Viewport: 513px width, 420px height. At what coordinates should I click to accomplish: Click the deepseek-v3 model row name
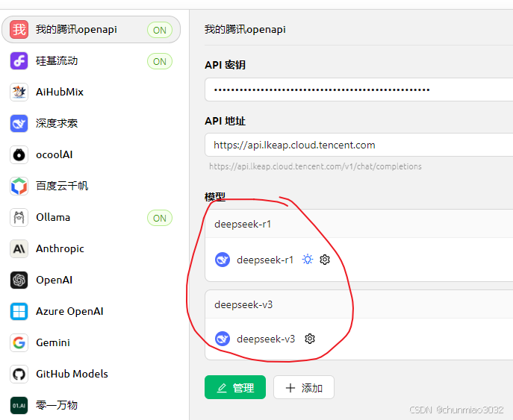[x=266, y=339]
